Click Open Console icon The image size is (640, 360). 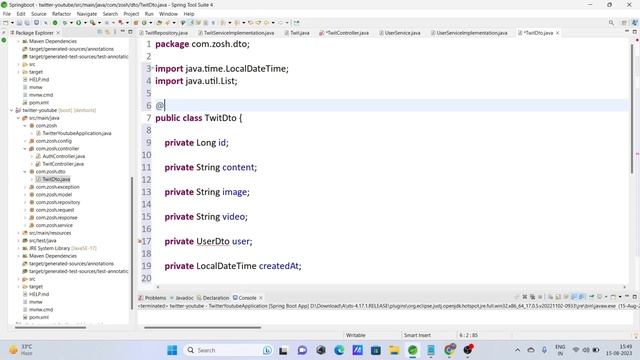coord(613,297)
